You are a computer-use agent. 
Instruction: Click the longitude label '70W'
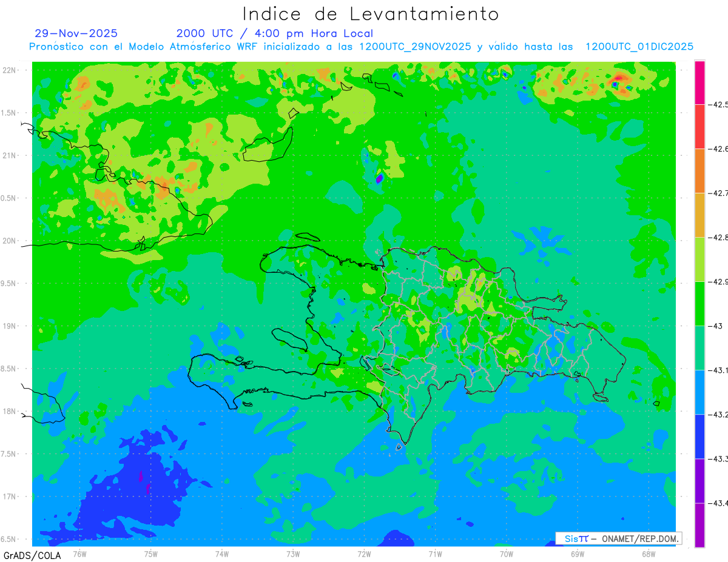click(507, 554)
